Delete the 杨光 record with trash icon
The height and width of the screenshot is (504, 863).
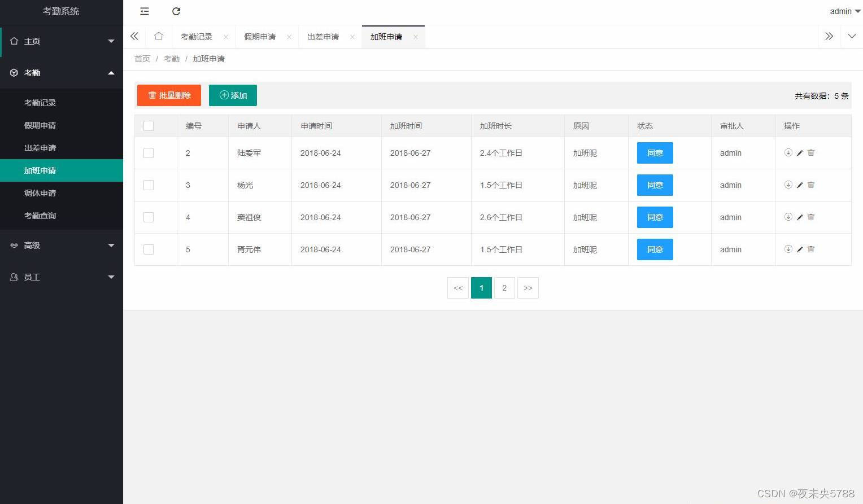click(811, 185)
